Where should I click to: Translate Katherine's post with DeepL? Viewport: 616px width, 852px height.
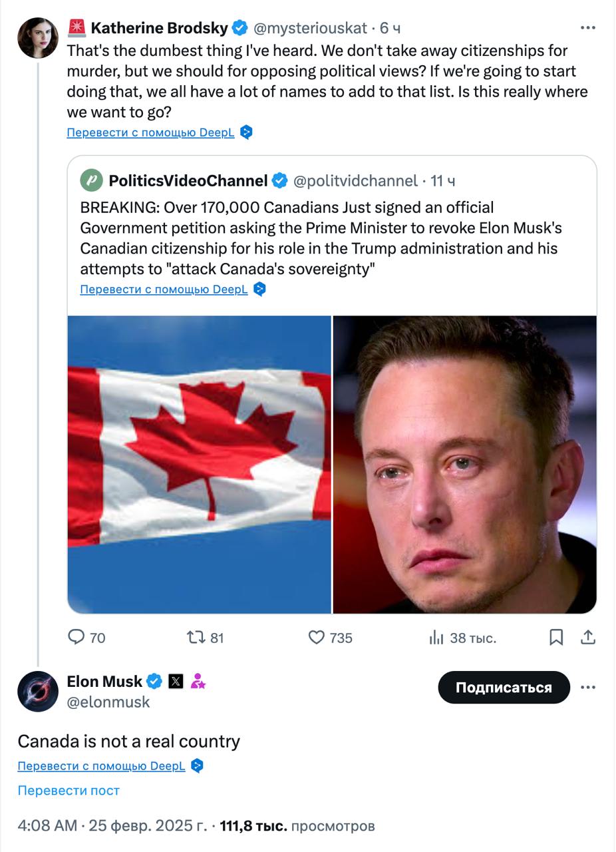pos(150,132)
